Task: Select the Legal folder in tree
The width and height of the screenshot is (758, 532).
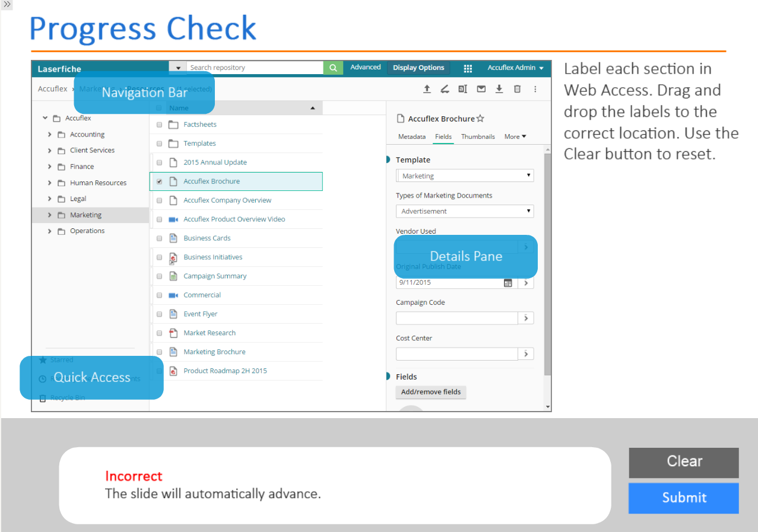Action: click(78, 199)
